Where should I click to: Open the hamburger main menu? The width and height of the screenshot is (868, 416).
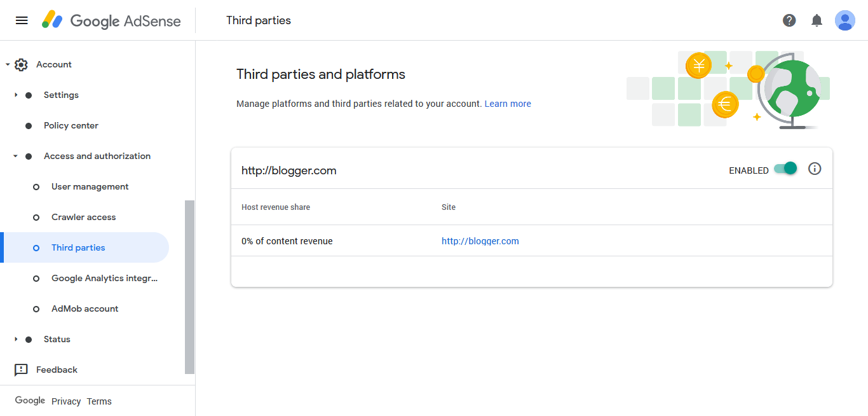22,20
